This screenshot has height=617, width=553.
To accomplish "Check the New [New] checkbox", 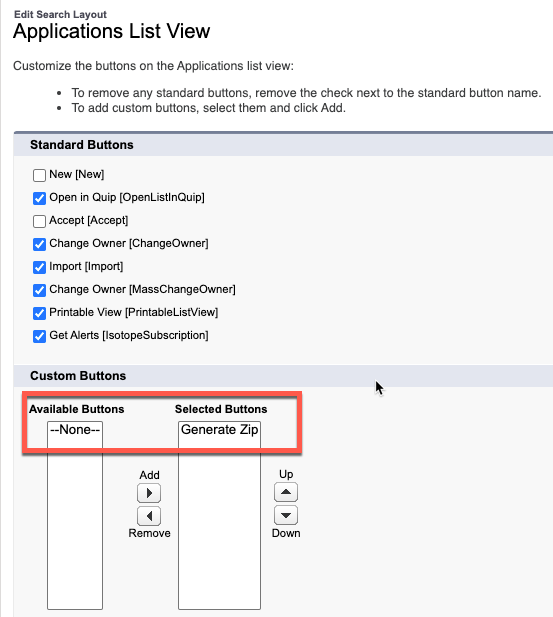I will pyautogui.click(x=39, y=175).
